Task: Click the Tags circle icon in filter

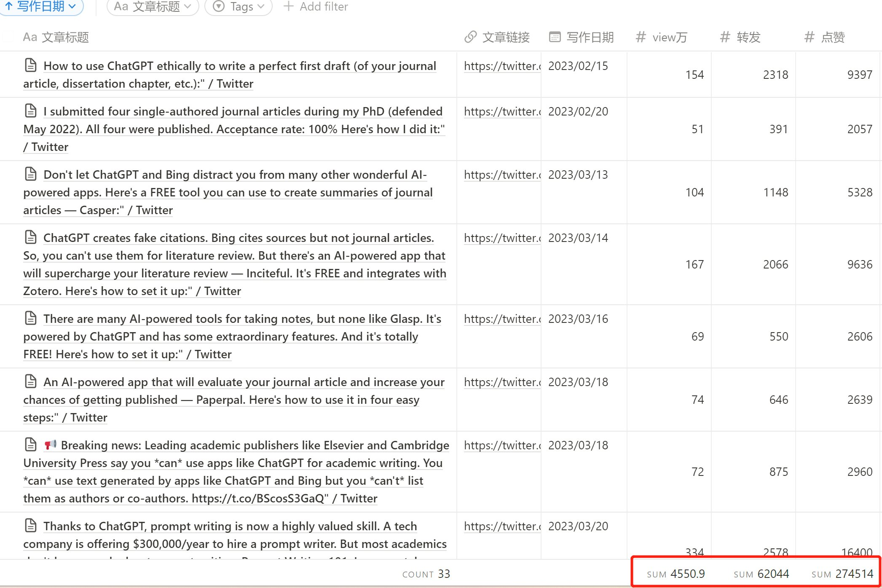Action: tap(219, 6)
